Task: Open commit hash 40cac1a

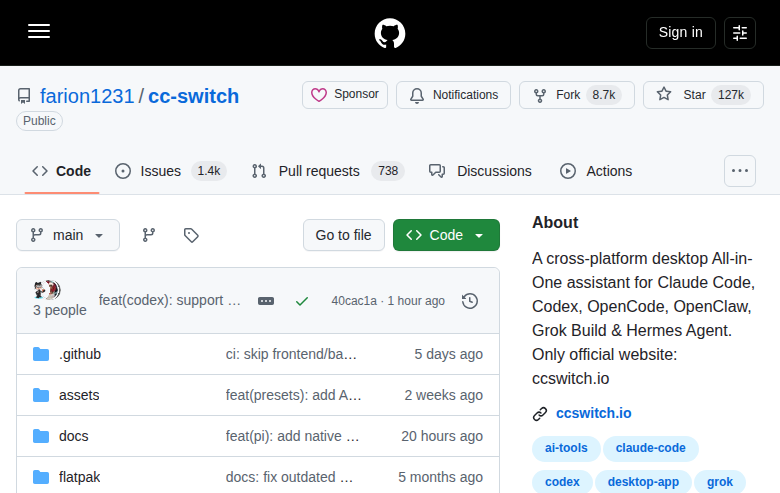Action: coord(354,301)
